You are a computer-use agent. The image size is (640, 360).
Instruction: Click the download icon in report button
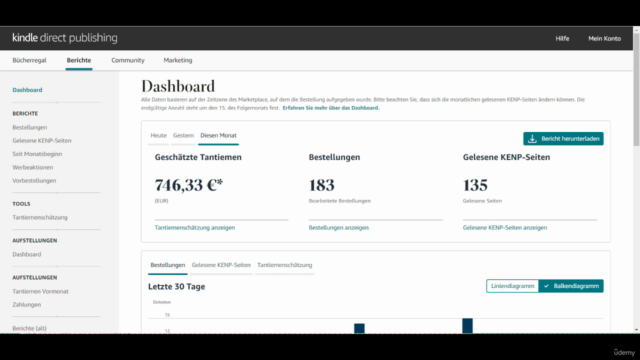[x=532, y=139]
